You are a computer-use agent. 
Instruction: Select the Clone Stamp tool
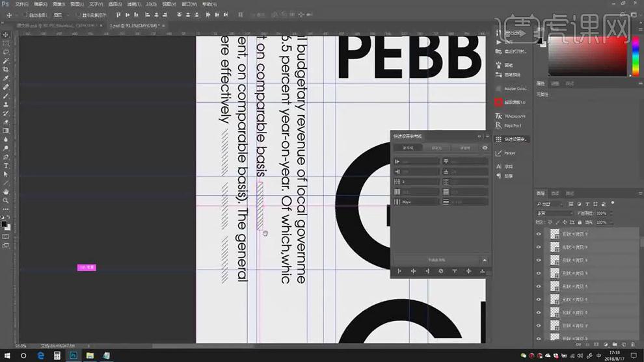click(6, 104)
